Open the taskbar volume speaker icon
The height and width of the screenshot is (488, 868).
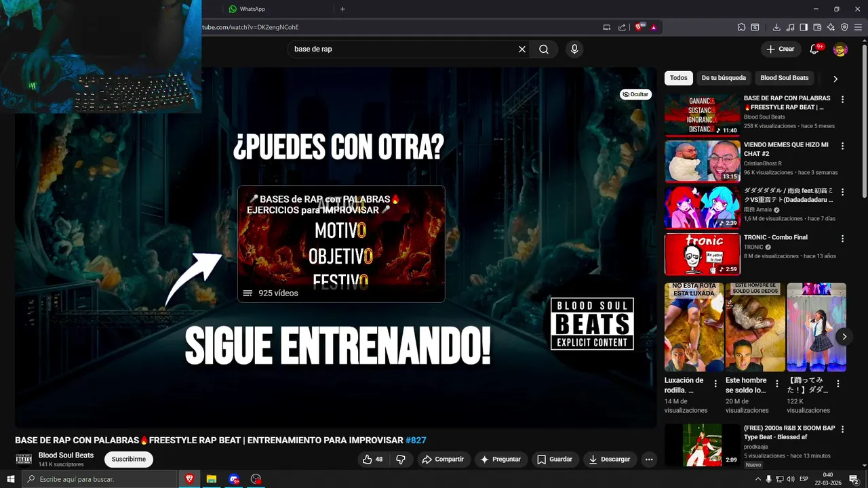pos(790,479)
